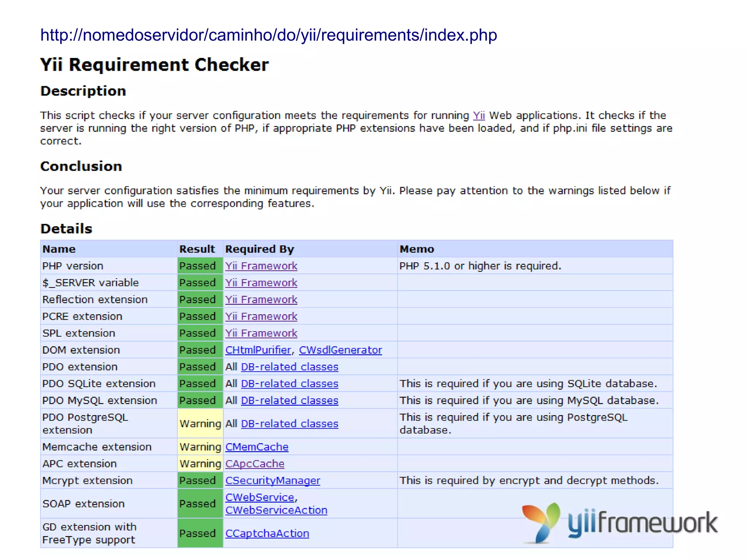Image resolution: width=747 pixels, height=560 pixels.
Task: Open the CCaptchaAction link
Action: pos(267,533)
